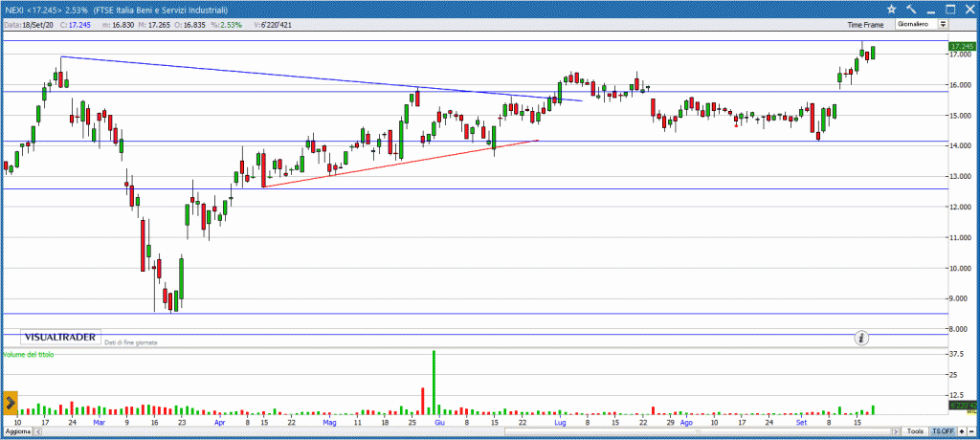Click the maximum value 'M: 17.265'
This screenshot has height=440, width=980.
[x=155, y=25]
